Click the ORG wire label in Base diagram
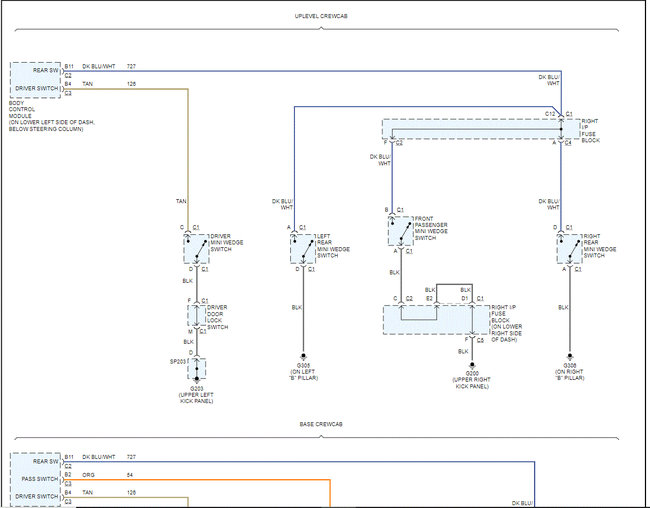The height and width of the screenshot is (508, 650). (x=88, y=474)
